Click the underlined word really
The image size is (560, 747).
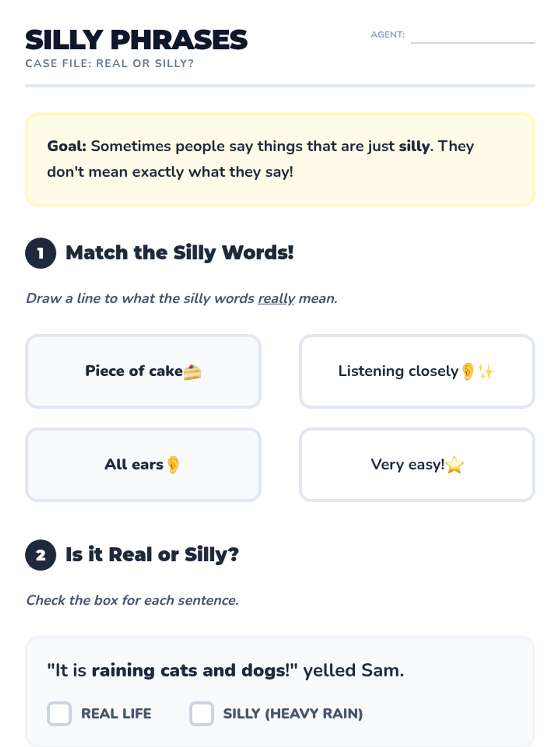click(276, 298)
